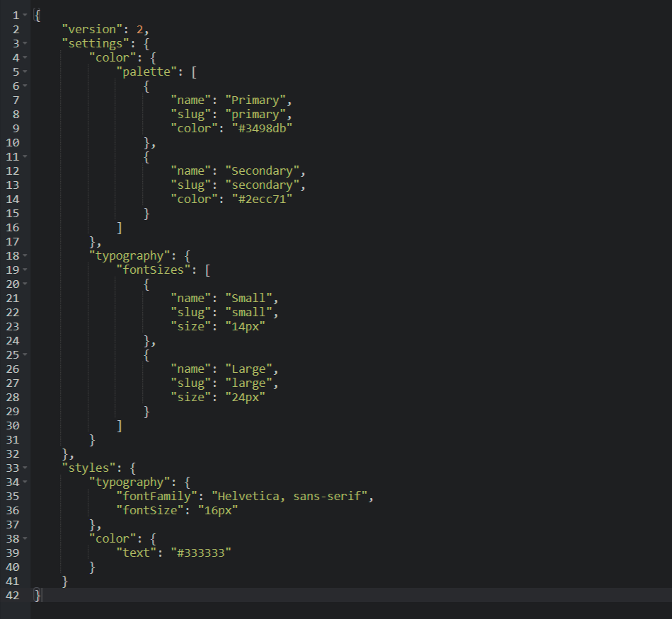Click the "#333333" text color value
The height and width of the screenshot is (619, 672).
coord(201,553)
